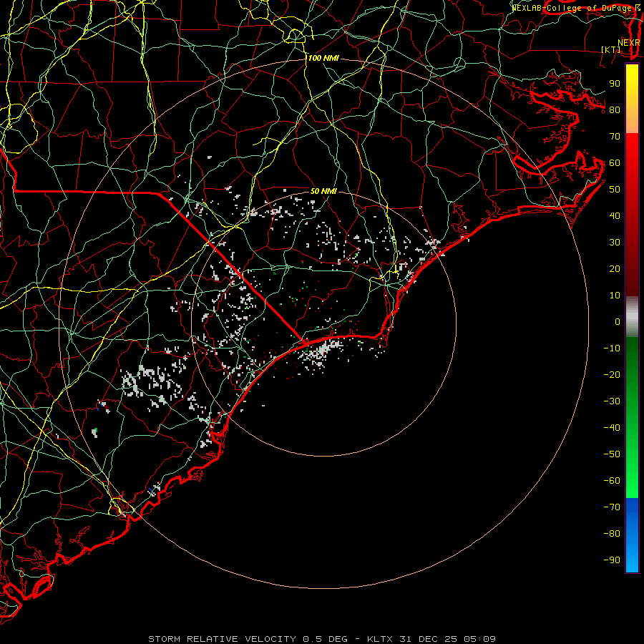The width and height of the screenshot is (644, 644).
Task: Click 'STORM RELATIVE VELOCITY' in the bottom caption
Action: point(222,639)
